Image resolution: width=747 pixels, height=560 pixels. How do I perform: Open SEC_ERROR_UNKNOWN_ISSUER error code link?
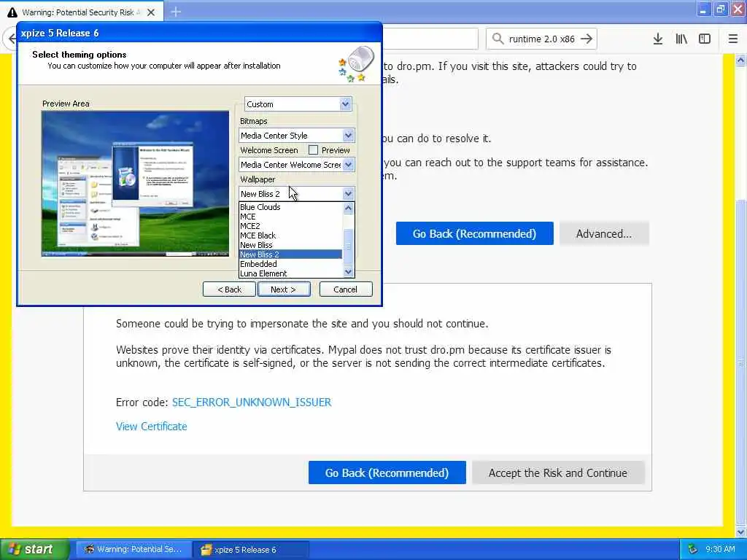[252, 402]
